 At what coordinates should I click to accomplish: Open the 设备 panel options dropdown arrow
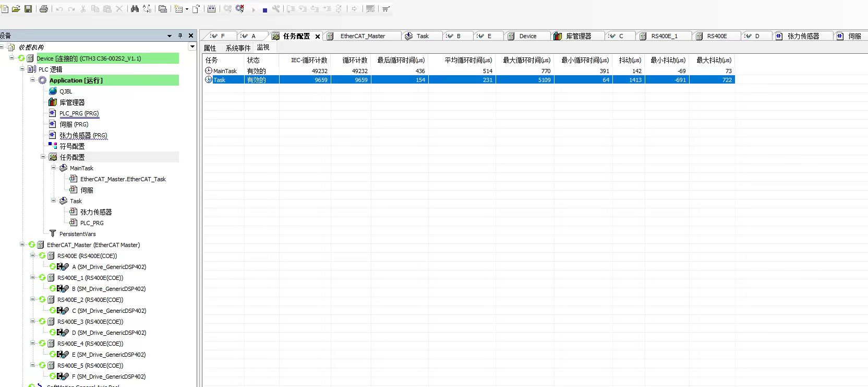[x=170, y=36]
